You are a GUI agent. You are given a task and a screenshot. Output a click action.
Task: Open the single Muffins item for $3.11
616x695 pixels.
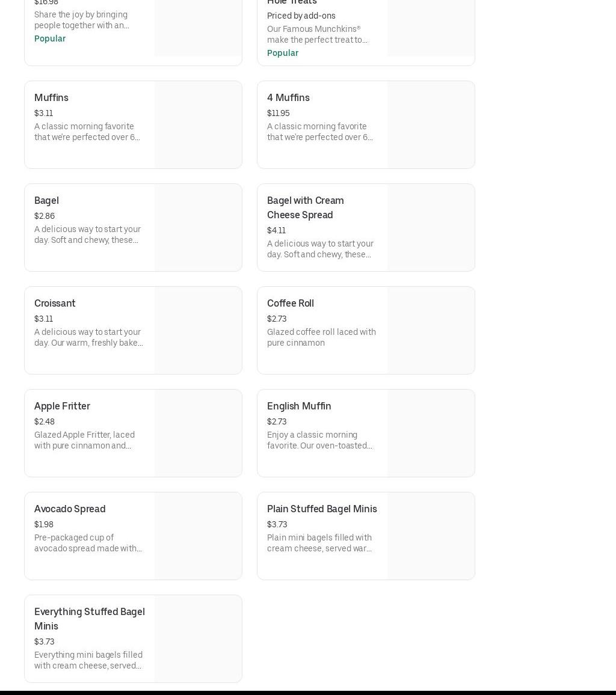click(51, 97)
